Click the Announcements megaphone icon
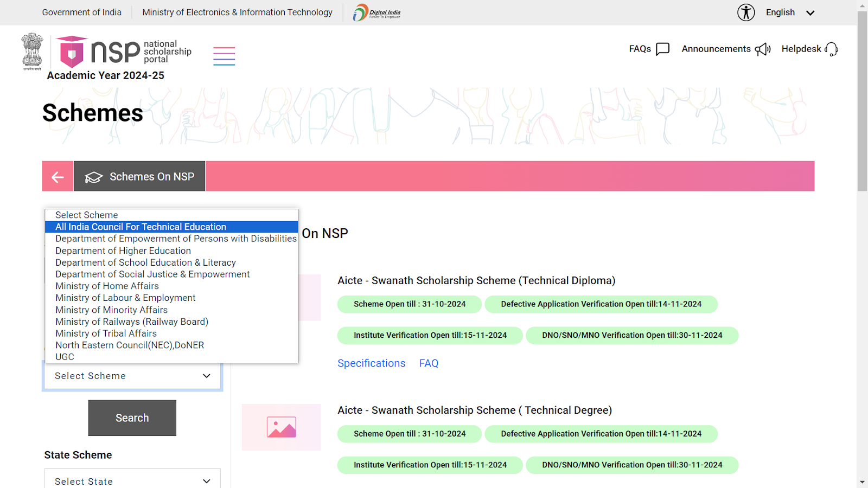 click(x=763, y=49)
